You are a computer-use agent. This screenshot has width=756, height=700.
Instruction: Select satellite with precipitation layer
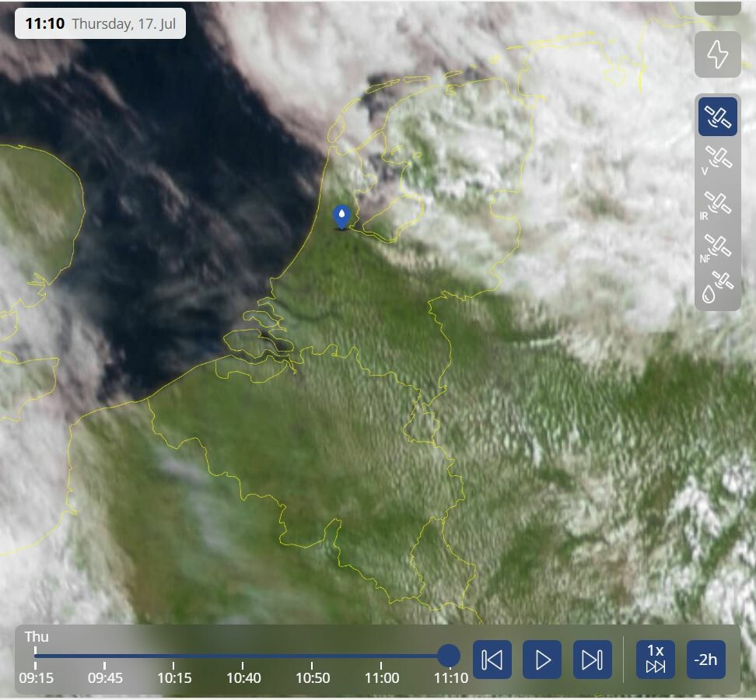[717, 287]
